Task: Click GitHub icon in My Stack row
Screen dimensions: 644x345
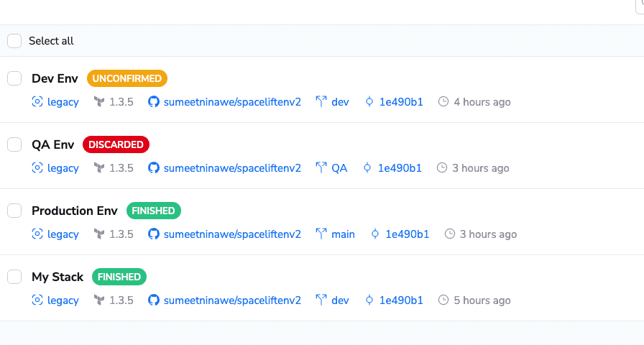Action: click(x=154, y=300)
